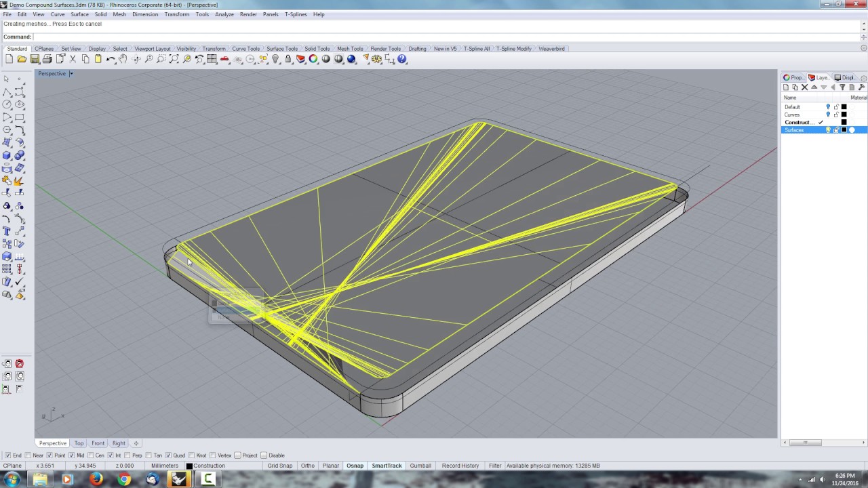Image resolution: width=868 pixels, height=488 pixels.
Task: Click the New layer icon in Layers panel
Action: point(786,87)
